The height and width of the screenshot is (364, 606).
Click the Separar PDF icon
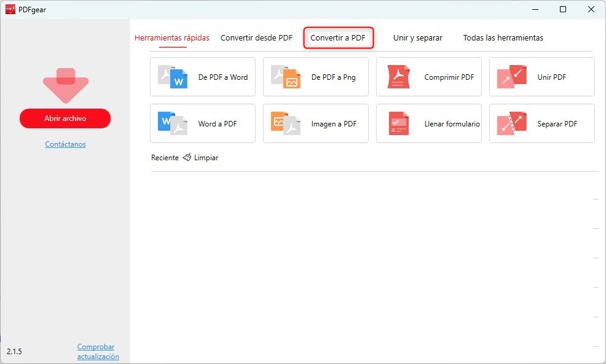512,123
